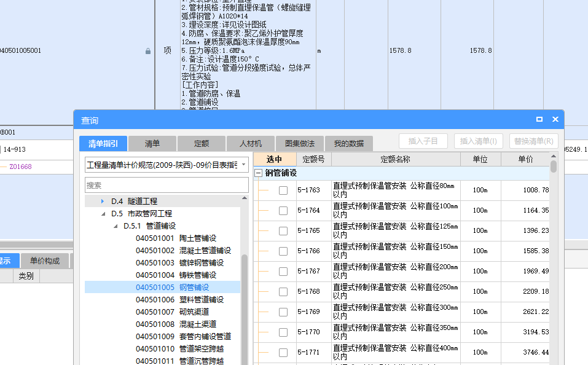Check the box for quota 5-1770
Viewport: 588px width, 365px height.
point(283,332)
